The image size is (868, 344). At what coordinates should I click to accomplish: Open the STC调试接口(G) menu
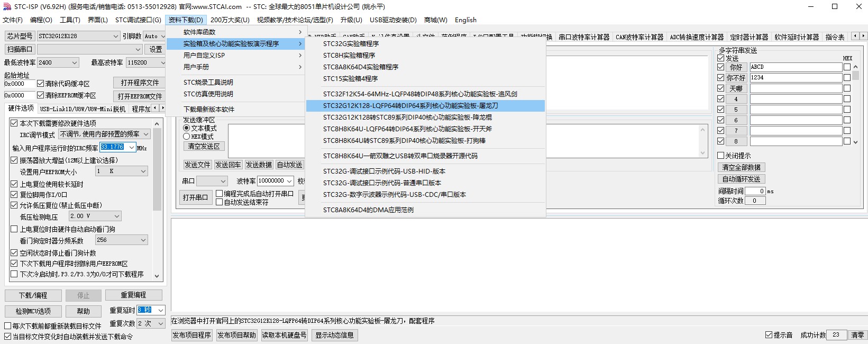pos(138,20)
